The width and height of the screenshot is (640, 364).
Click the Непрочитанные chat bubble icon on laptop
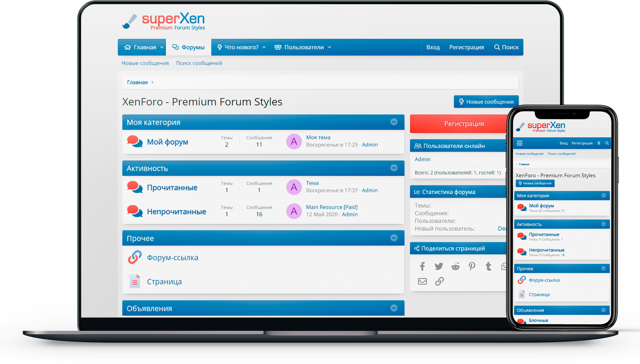(135, 211)
